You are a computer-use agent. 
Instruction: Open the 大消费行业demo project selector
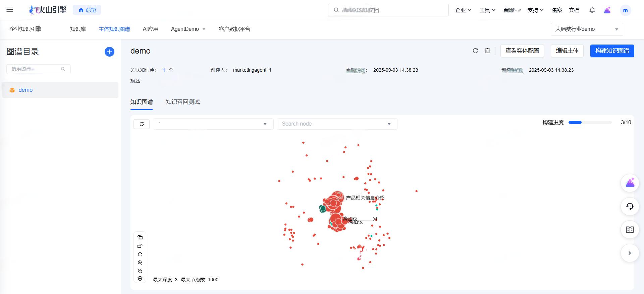587,29
